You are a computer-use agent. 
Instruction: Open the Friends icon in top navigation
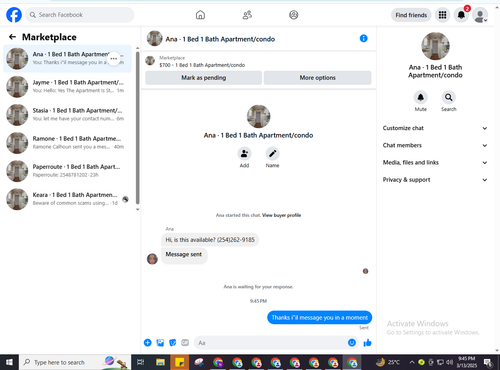(x=247, y=15)
